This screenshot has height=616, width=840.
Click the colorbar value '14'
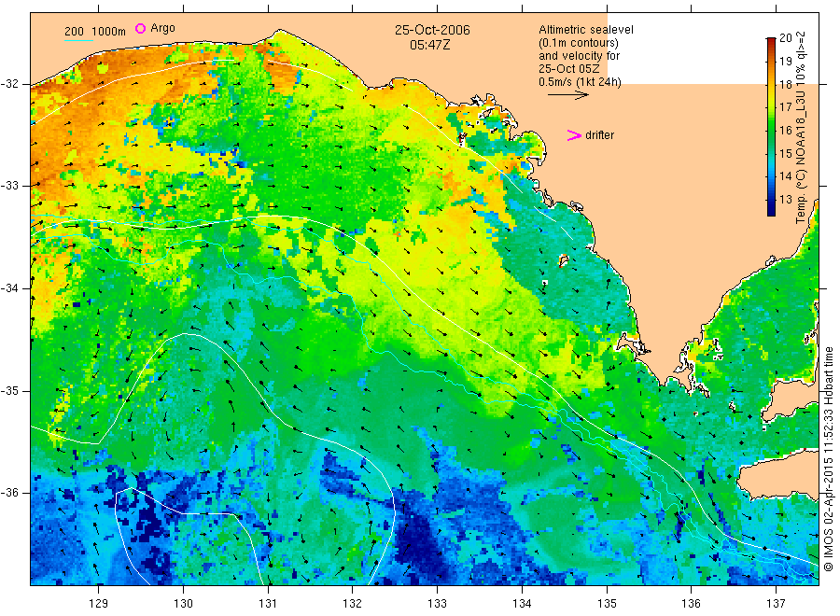785,175
